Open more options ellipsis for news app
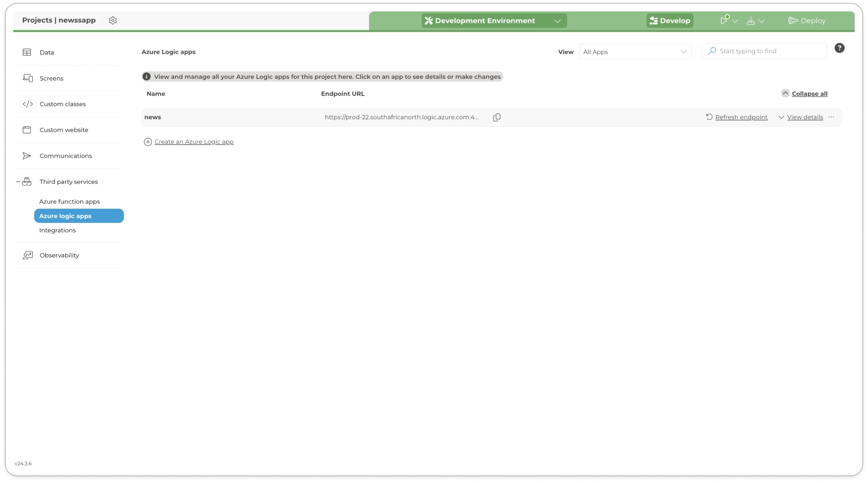 (x=831, y=117)
